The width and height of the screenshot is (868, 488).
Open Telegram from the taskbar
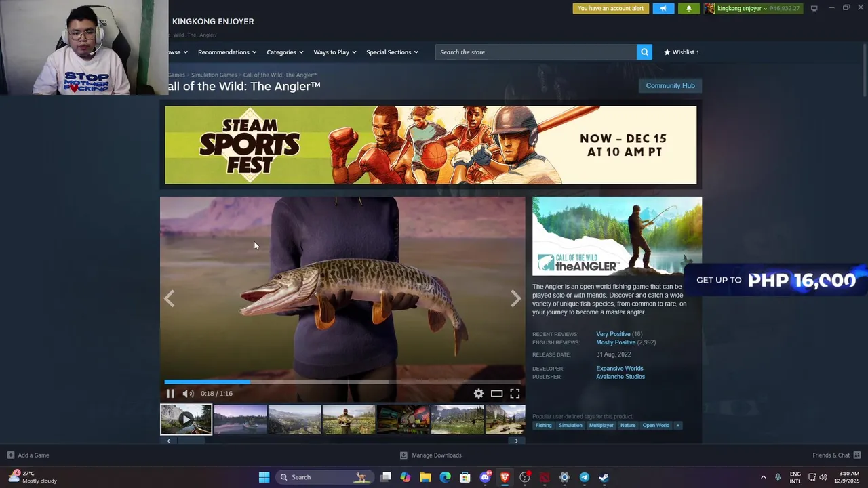click(584, 477)
